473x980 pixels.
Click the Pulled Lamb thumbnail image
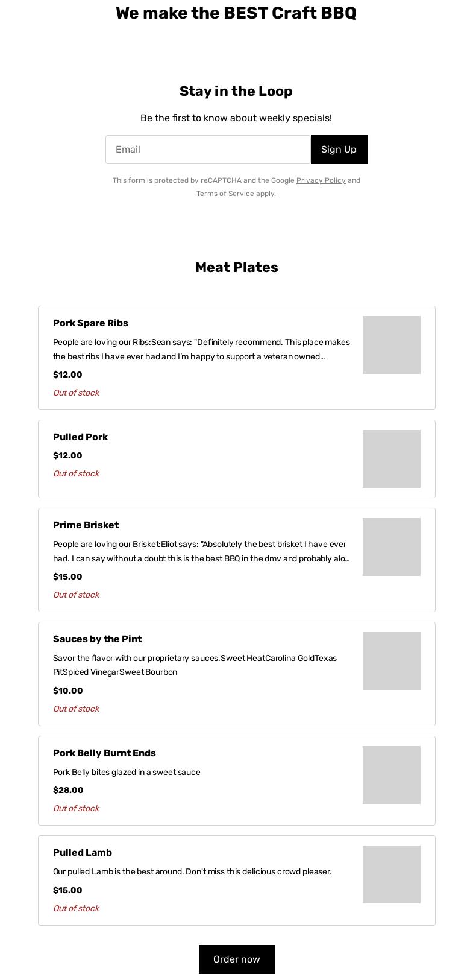[391, 874]
